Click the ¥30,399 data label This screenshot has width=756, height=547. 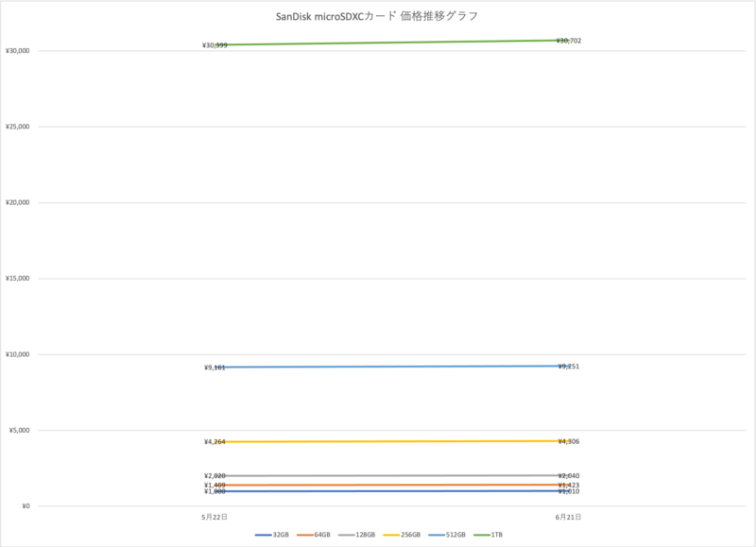(x=215, y=45)
